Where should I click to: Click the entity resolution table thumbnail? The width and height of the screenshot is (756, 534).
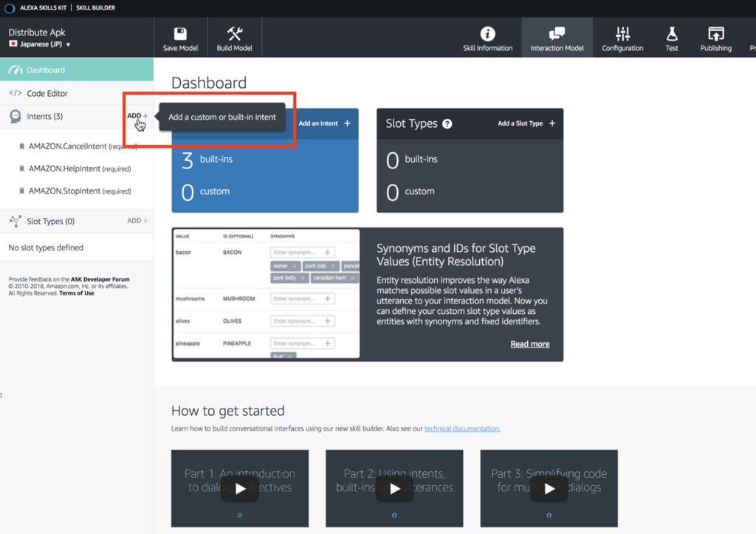tap(266, 294)
